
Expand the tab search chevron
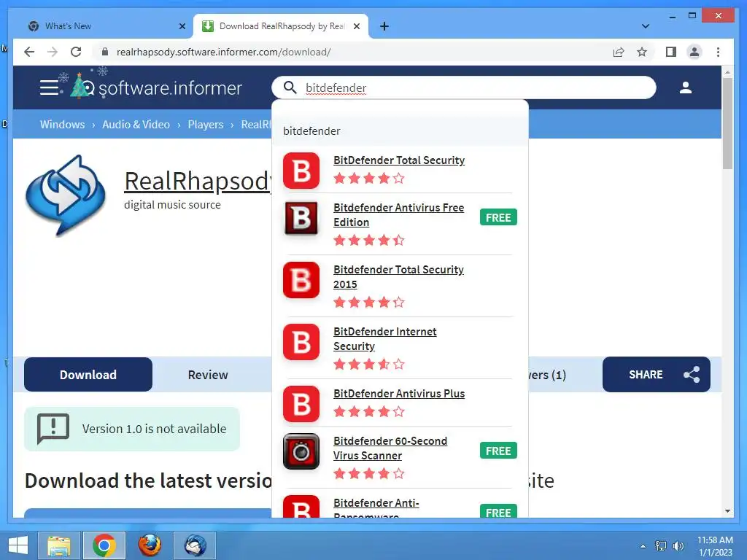pyautogui.click(x=646, y=26)
